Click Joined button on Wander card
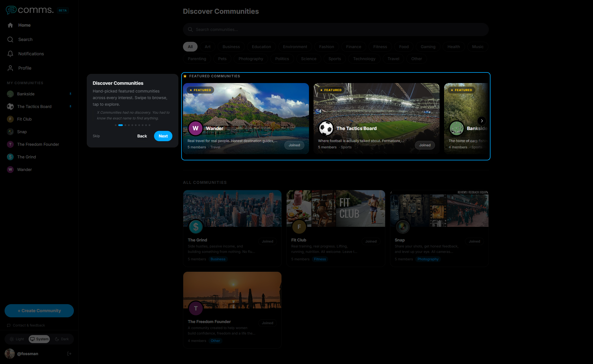593x364 pixels. click(x=294, y=145)
